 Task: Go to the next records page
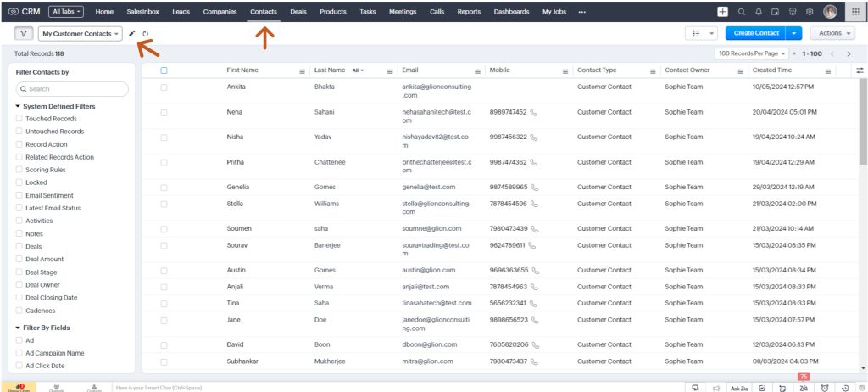849,53
